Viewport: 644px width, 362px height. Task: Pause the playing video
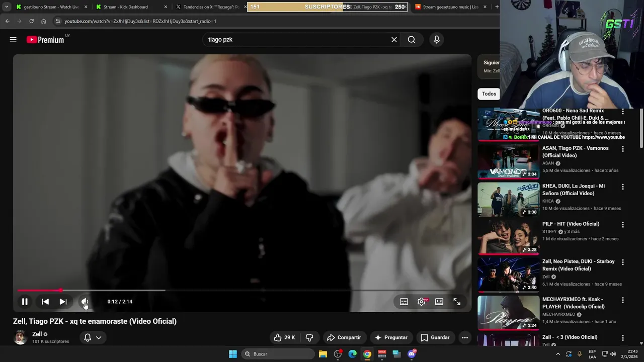coord(25,302)
